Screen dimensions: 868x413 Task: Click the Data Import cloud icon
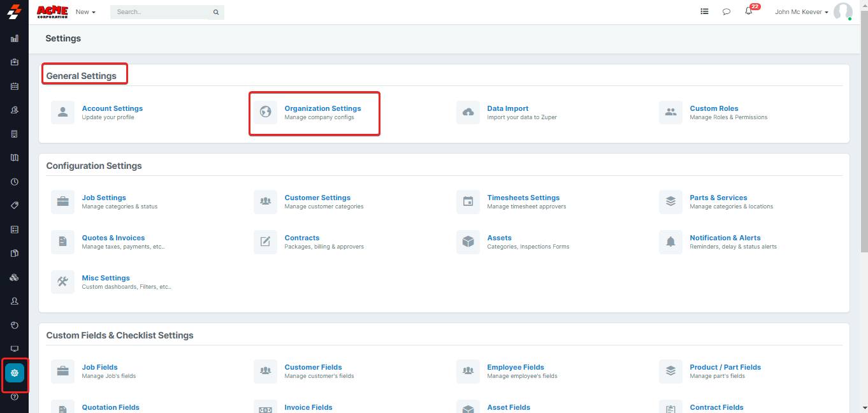click(468, 113)
